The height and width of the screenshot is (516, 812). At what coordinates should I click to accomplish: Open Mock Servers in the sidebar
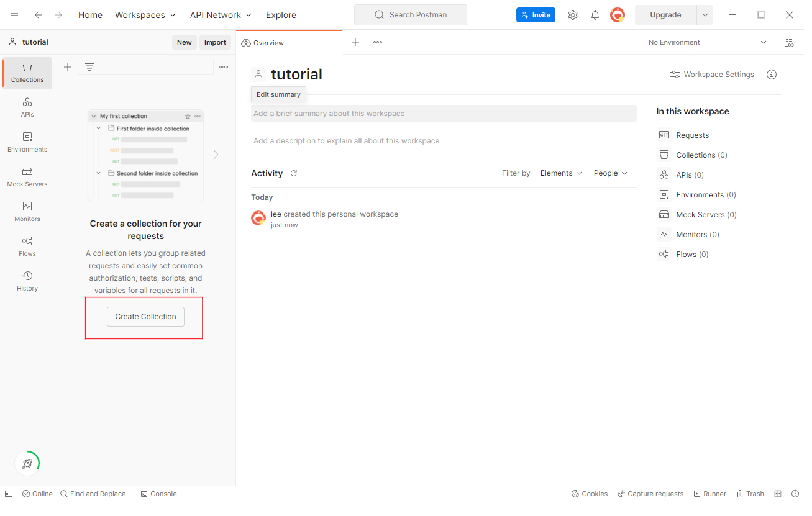pos(27,177)
